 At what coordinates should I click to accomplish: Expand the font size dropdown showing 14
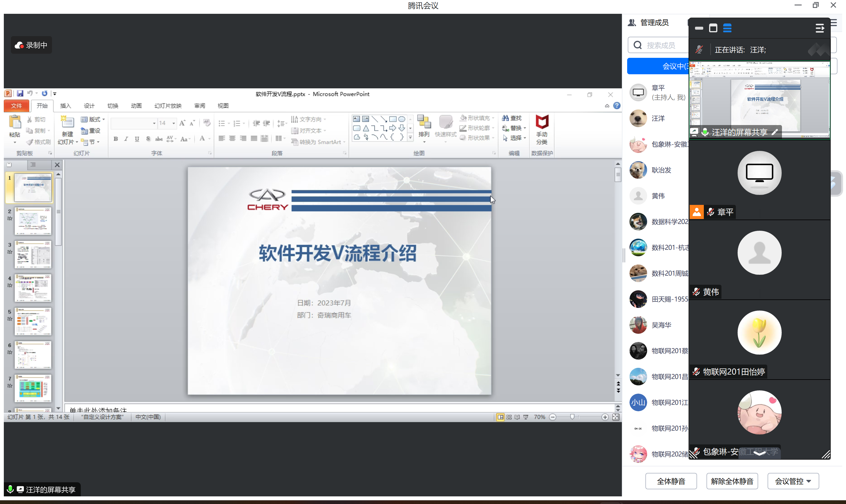174,123
